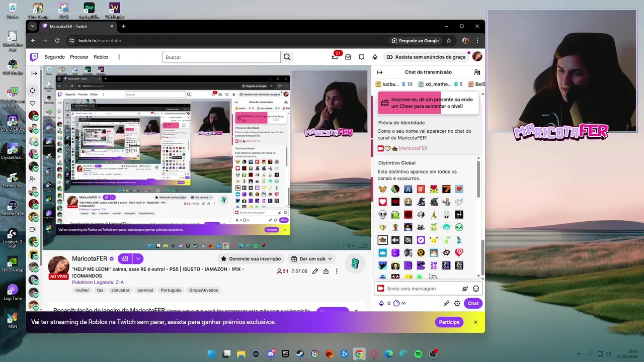The image size is (644, 362).
Task: Click the chat identity badge icon in message box
Action: [x=381, y=289]
